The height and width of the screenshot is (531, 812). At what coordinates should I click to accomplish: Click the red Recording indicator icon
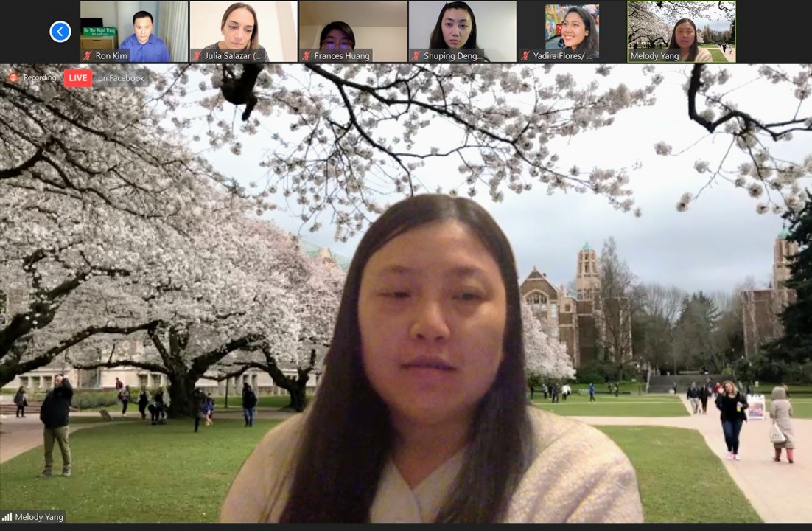pyautogui.click(x=13, y=77)
